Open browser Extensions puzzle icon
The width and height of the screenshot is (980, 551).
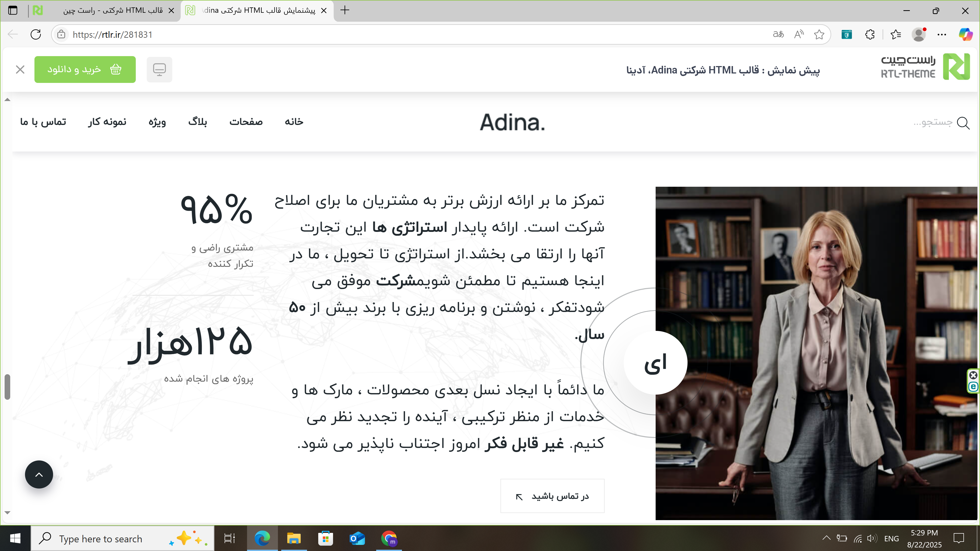[870, 35]
